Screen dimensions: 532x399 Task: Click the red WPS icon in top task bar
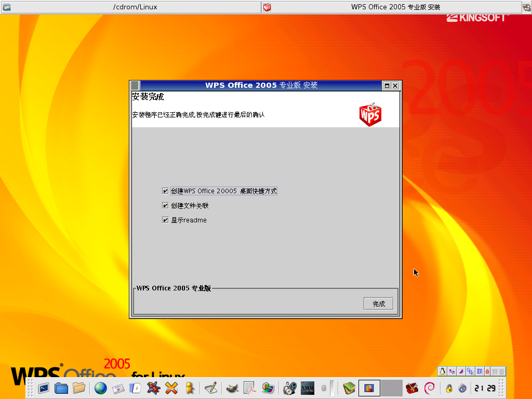tap(268, 7)
